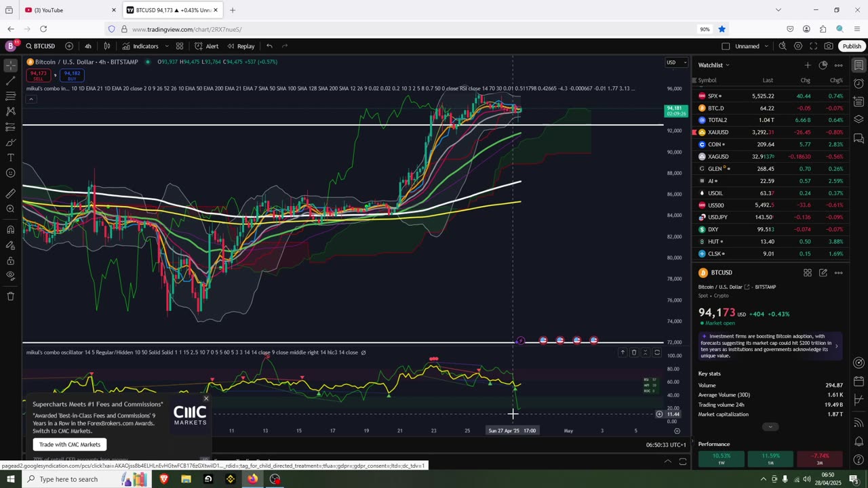Image resolution: width=868 pixels, height=488 pixels.
Task: Select the COIN watchlist row
Action: coord(771,144)
